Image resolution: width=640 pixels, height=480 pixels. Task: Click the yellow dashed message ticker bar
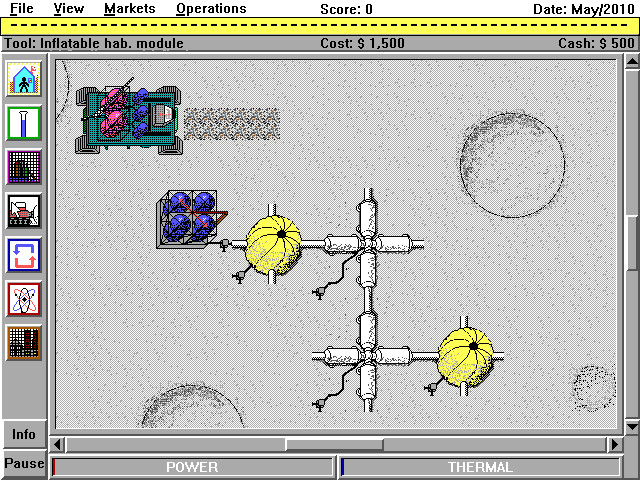[320, 26]
